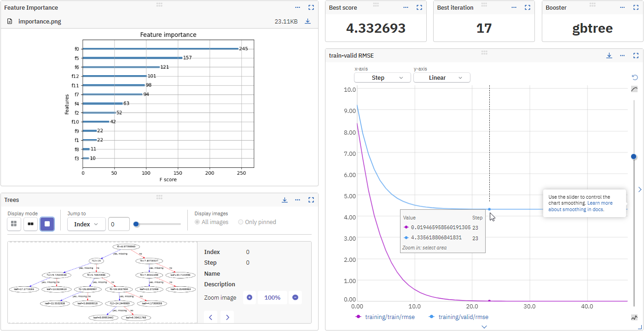This screenshot has width=644, height=331.
Task: Open the Linear y-axis dropdown
Action: coord(441,77)
